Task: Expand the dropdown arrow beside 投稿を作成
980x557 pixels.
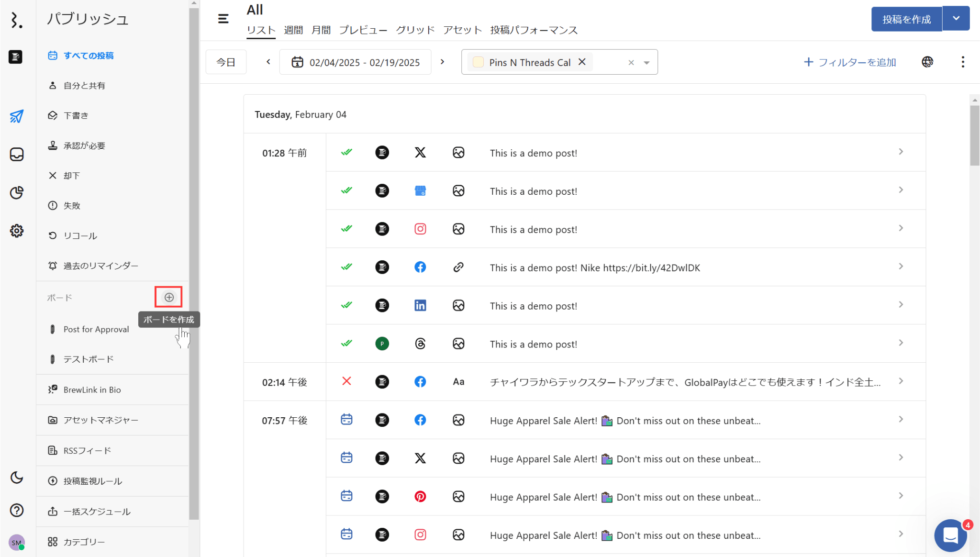Action: pyautogui.click(x=956, y=19)
